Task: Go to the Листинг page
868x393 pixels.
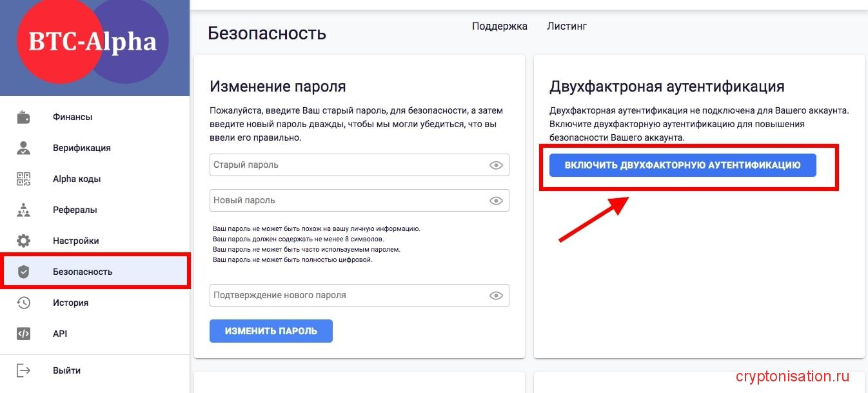Action: click(x=567, y=26)
